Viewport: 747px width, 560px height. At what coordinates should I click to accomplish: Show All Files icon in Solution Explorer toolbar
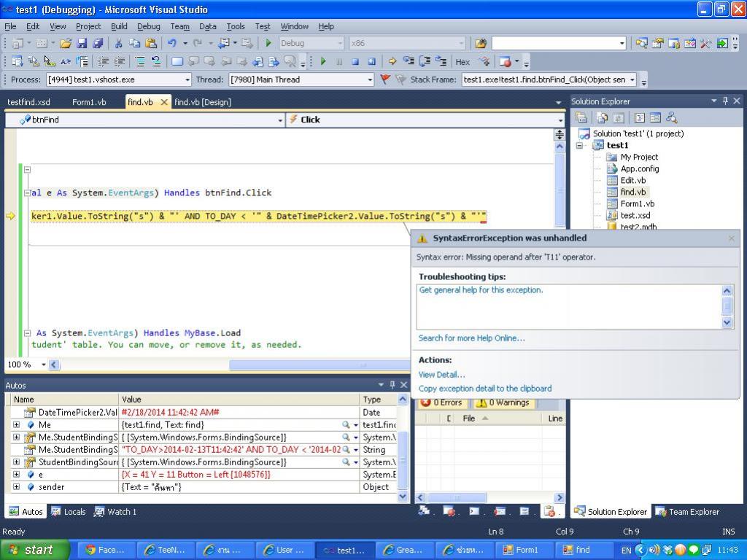tap(602, 117)
